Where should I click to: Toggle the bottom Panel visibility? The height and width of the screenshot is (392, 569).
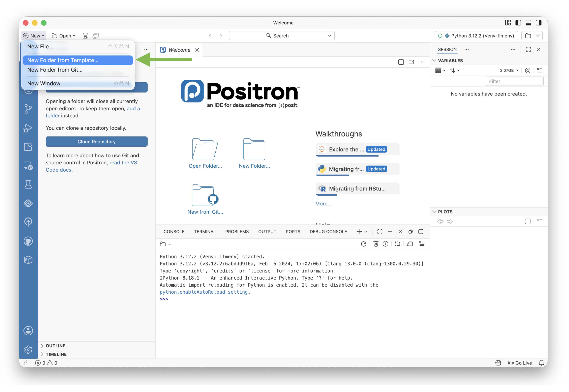(528, 23)
